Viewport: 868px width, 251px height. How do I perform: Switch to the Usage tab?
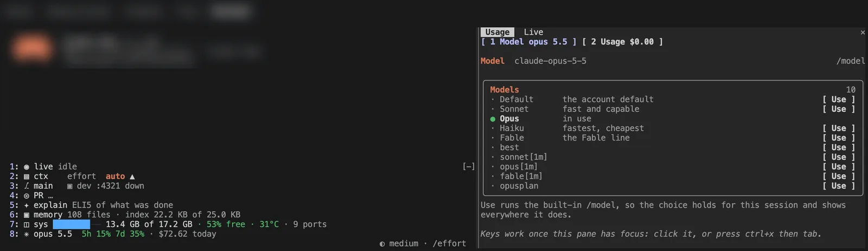coord(497,32)
